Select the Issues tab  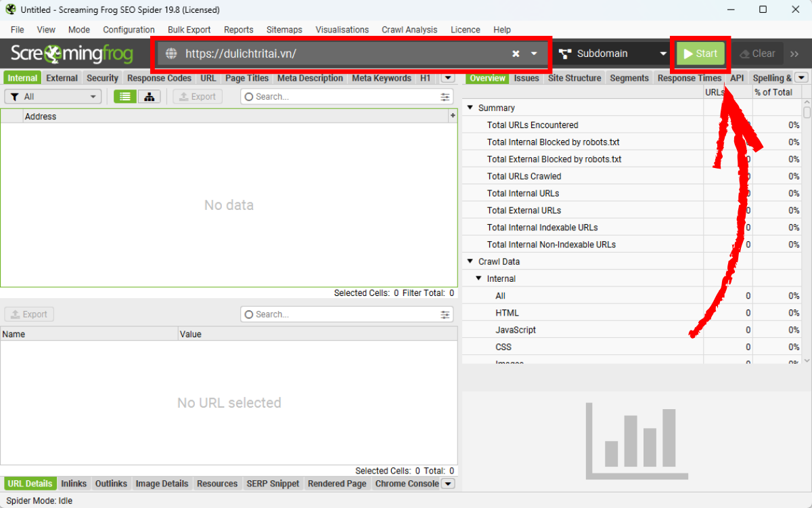click(526, 78)
